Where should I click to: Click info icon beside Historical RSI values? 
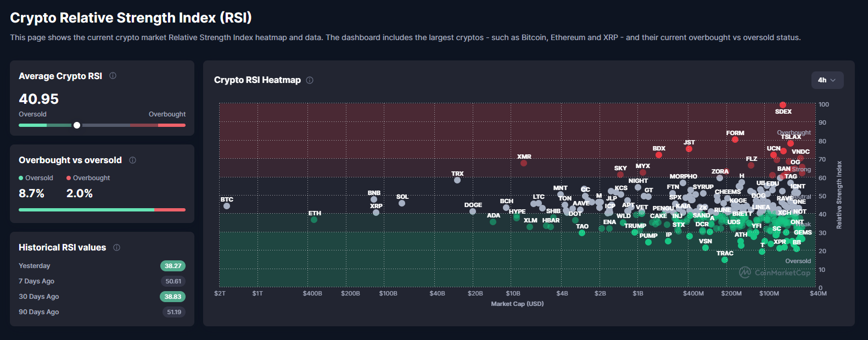click(x=116, y=248)
